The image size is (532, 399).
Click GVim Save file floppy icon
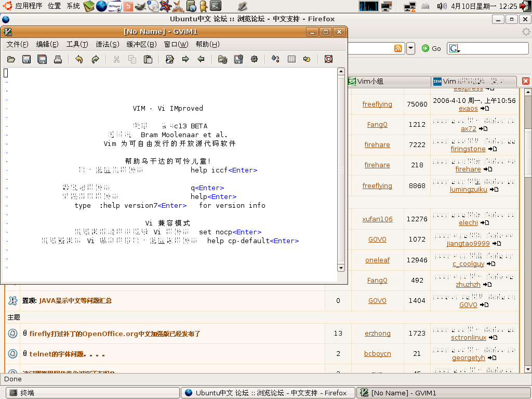26,59
